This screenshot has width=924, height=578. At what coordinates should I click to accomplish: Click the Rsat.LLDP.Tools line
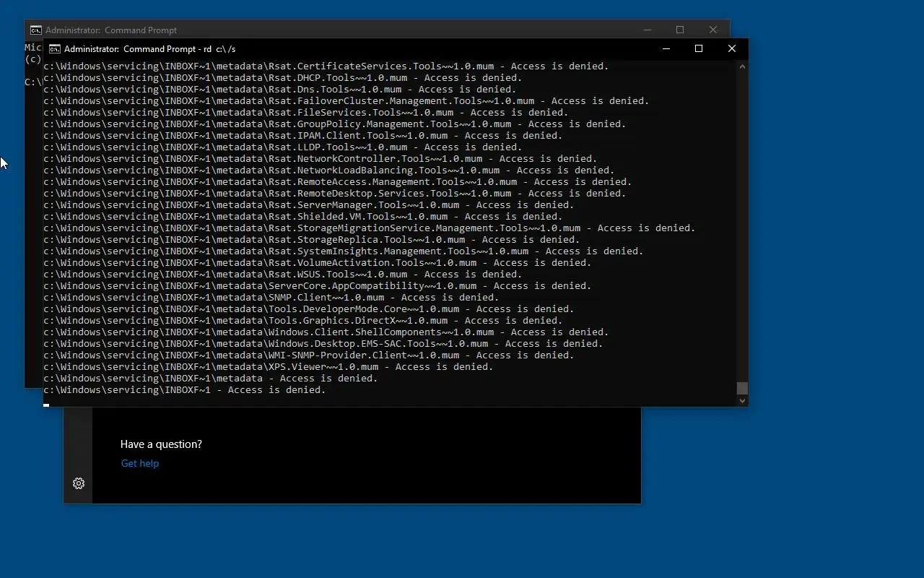pos(283,147)
